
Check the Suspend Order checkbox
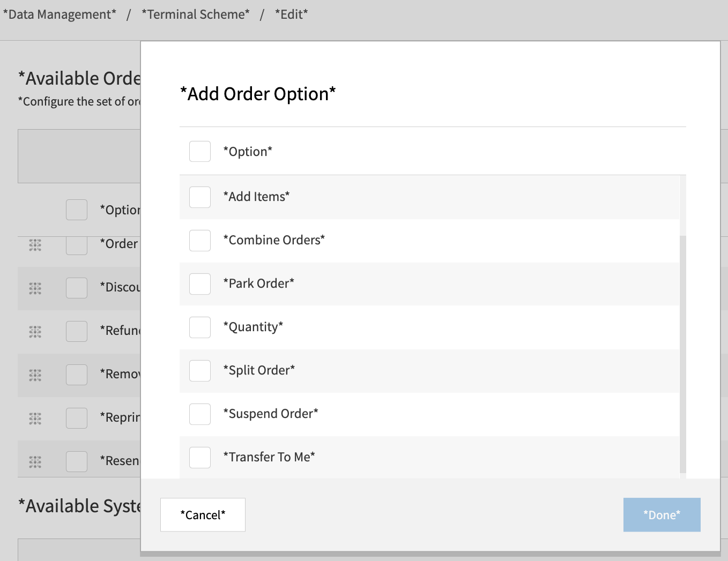pyautogui.click(x=199, y=414)
